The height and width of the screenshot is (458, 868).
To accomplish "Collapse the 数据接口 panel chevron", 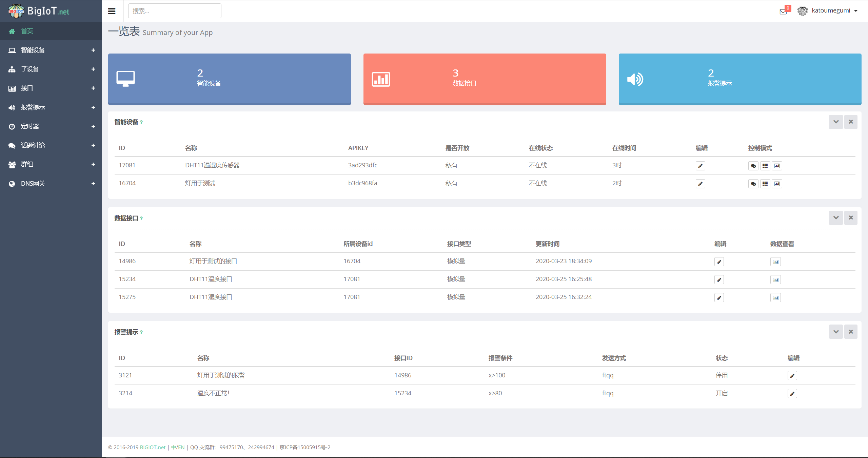I will (836, 218).
